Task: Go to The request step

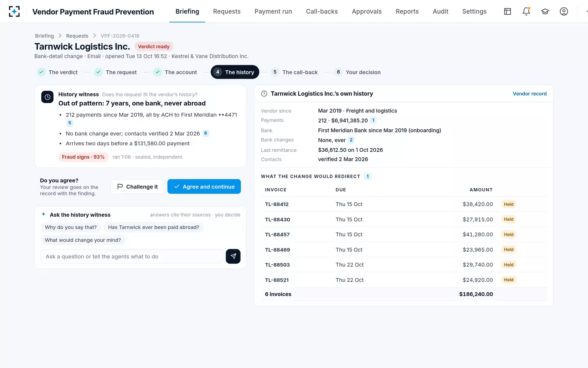Action: pyautogui.click(x=116, y=72)
